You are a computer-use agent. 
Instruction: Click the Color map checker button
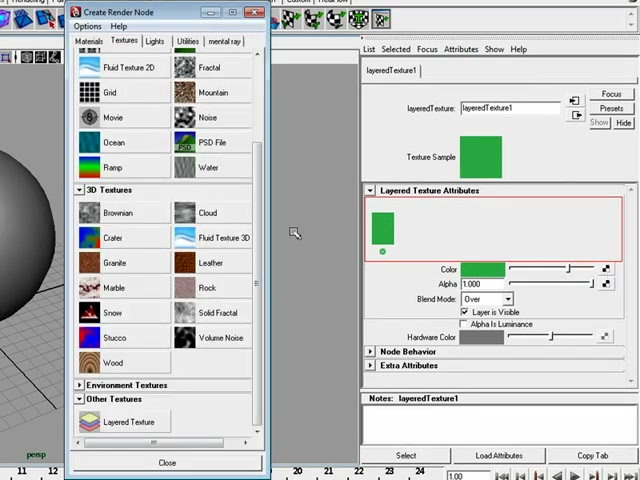click(606, 269)
